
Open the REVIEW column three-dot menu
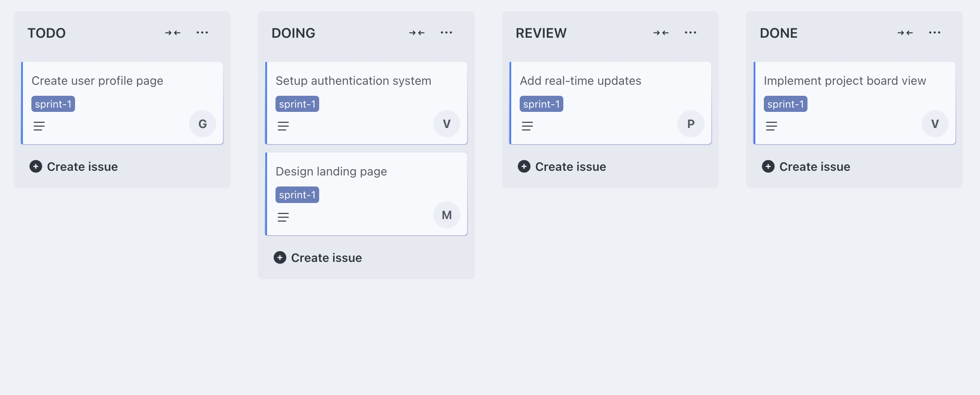(x=690, y=33)
